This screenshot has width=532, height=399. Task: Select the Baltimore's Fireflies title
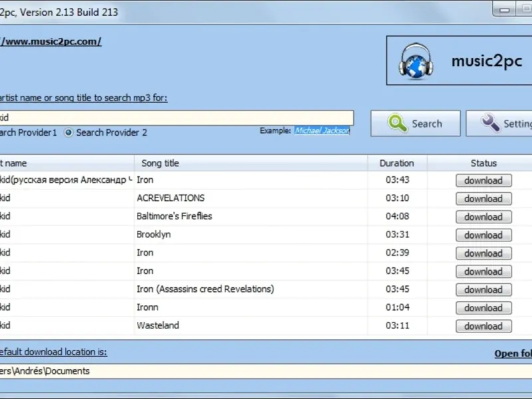click(174, 217)
